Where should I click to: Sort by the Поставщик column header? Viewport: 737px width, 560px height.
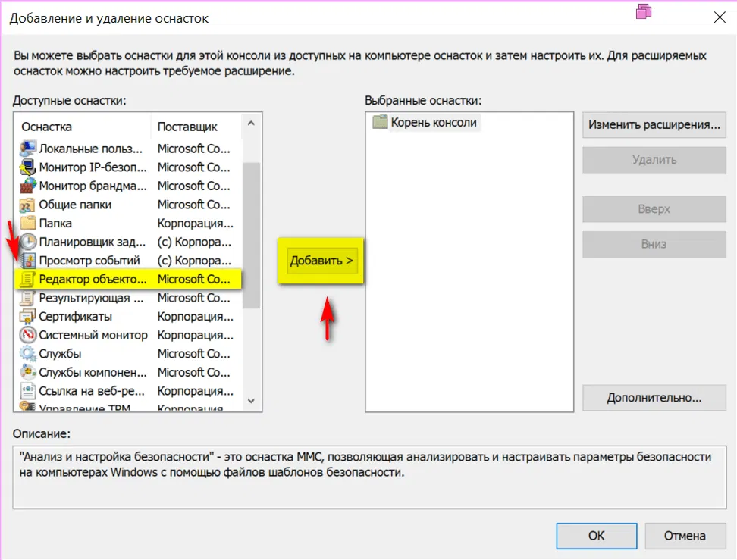pyautogui.click(x=187, y=127)
